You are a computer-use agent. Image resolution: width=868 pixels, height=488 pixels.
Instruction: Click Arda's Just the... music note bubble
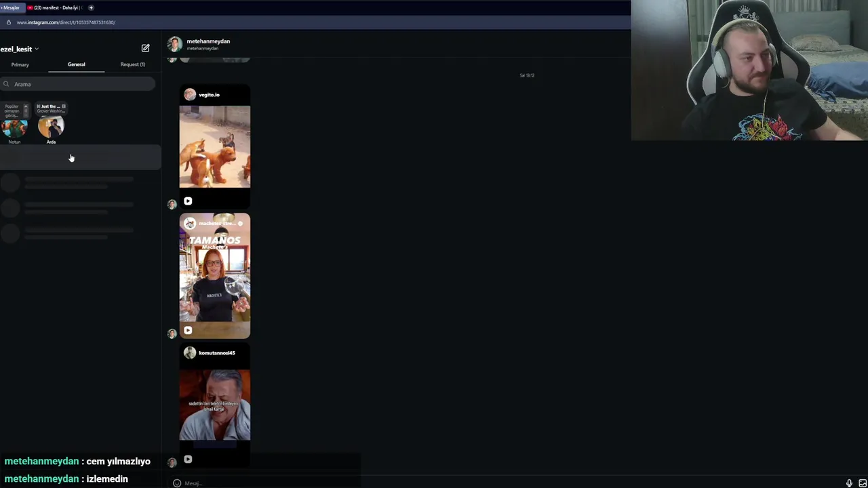click(x=51, y=108)
